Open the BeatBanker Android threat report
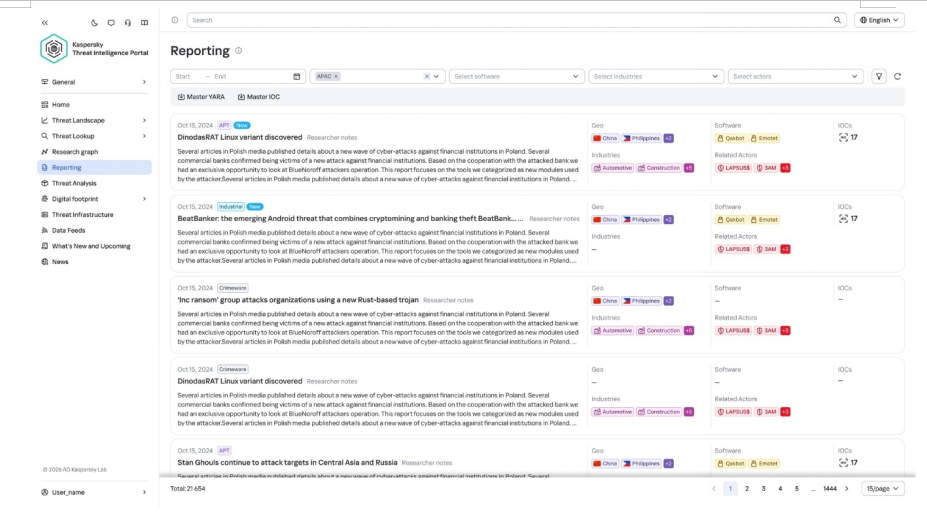 coord(350,218)
